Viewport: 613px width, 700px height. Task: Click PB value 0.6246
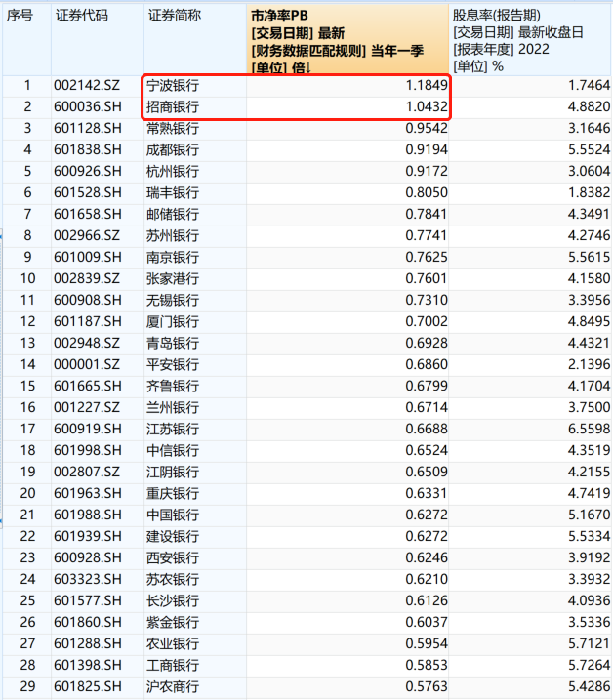(x=427, y=557)
